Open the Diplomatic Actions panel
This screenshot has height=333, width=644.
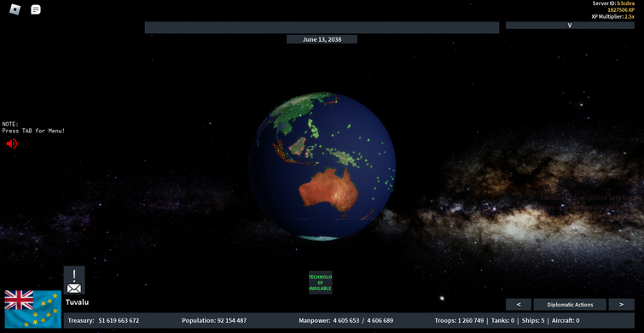(x=570, y=305)
